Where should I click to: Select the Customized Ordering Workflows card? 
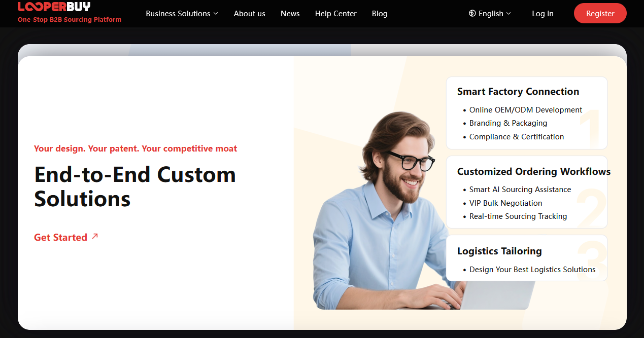pos(526,192)
